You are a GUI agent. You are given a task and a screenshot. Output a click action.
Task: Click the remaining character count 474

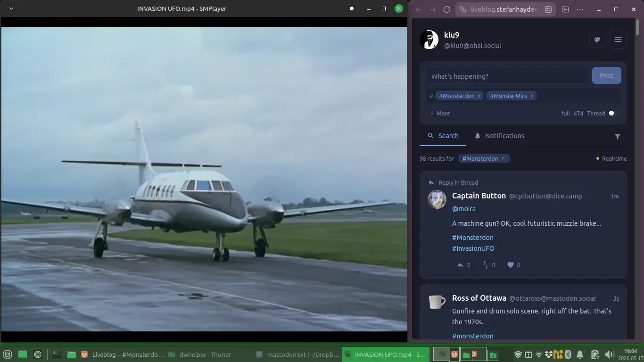pos(578,113)
